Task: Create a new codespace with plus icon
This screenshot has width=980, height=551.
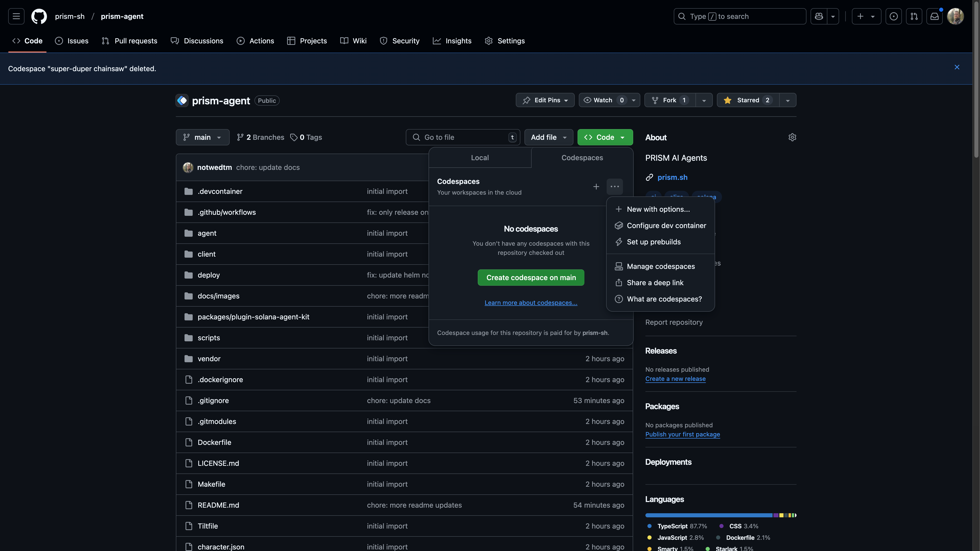Action: pyautogui.click(x=596, y=186)
